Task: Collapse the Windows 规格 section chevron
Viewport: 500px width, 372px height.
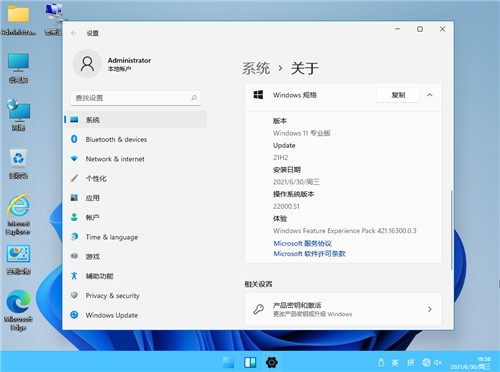Action: point(430,95)
